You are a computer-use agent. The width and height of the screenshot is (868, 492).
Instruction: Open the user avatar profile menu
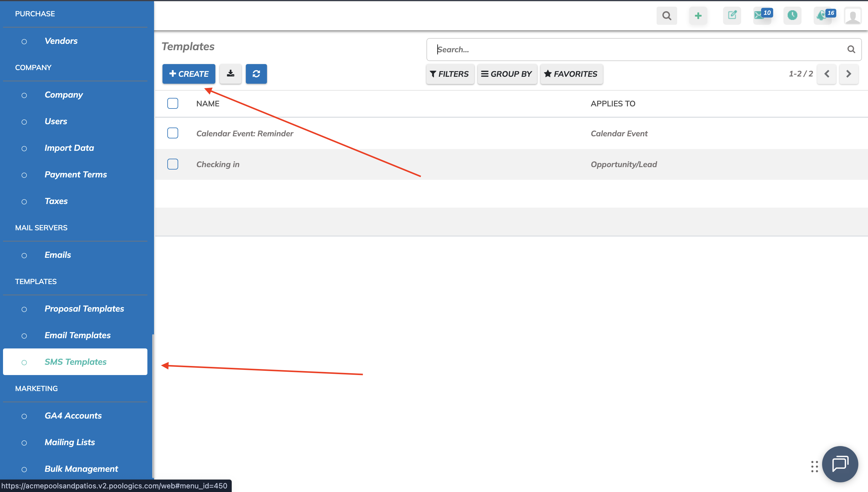pyautogui.click(x=853, y=15)
